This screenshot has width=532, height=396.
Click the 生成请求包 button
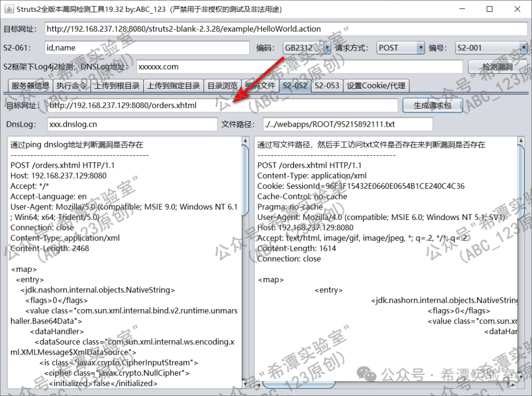tap(432, 105)
